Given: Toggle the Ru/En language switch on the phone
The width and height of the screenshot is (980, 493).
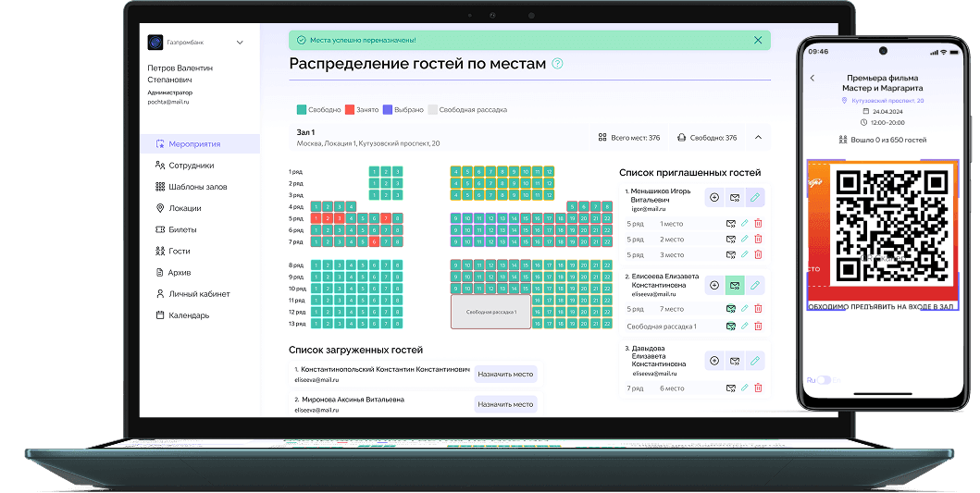Looking at the screenshot, I should click(824, 380).
